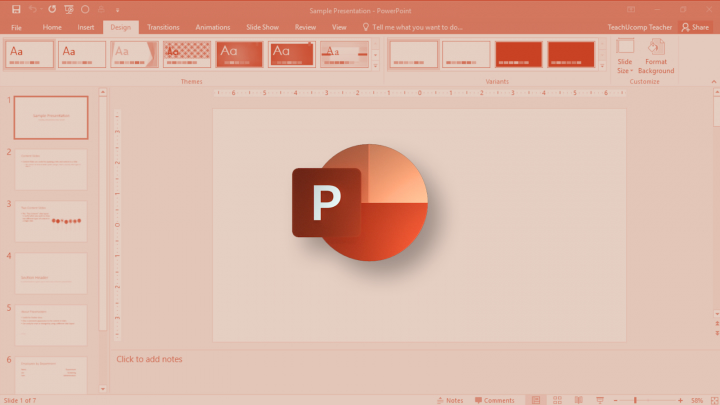Select Normal view button in status bar
720x405 pixels.
coord(536,400)
